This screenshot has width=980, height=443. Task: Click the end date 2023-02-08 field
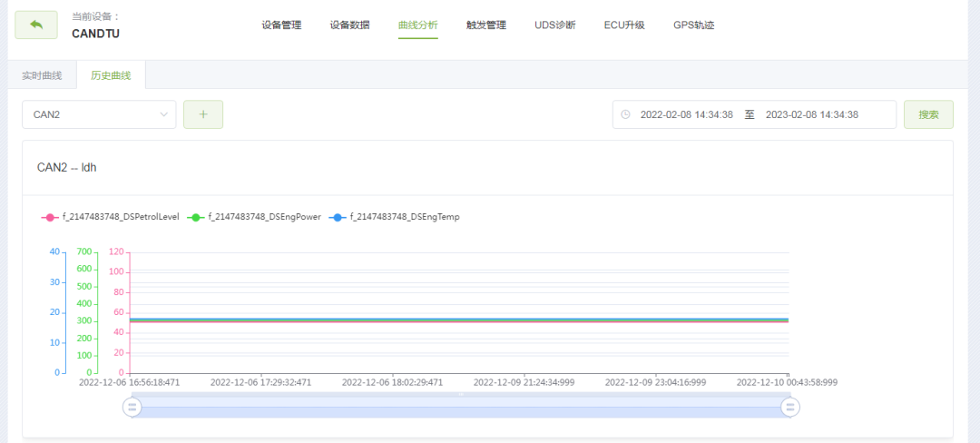pos(811,114)
